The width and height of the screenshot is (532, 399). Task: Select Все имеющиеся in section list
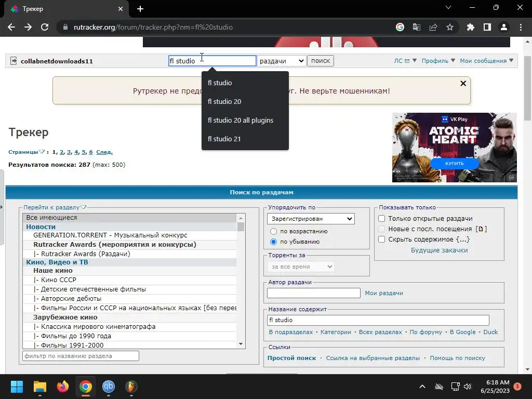pos(129,218)
